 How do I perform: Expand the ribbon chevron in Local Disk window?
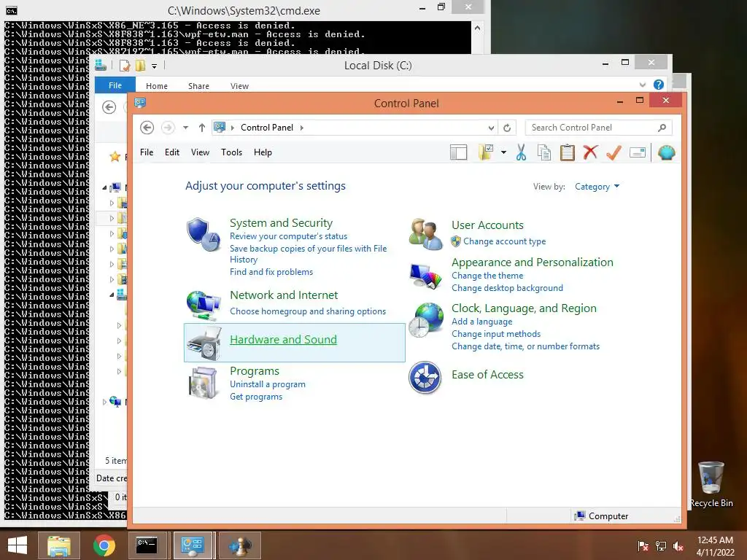point(642,85)
